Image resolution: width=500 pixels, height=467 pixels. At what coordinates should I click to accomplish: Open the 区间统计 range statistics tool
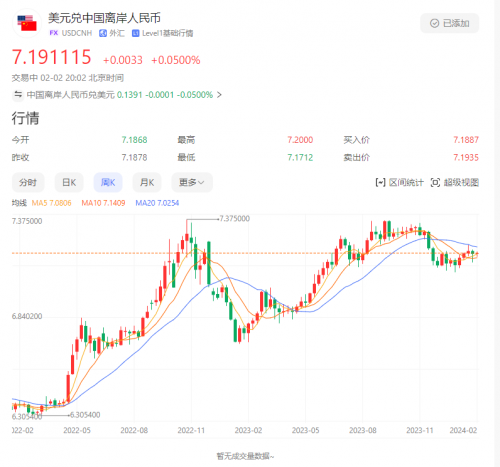(x=399, y=183)
